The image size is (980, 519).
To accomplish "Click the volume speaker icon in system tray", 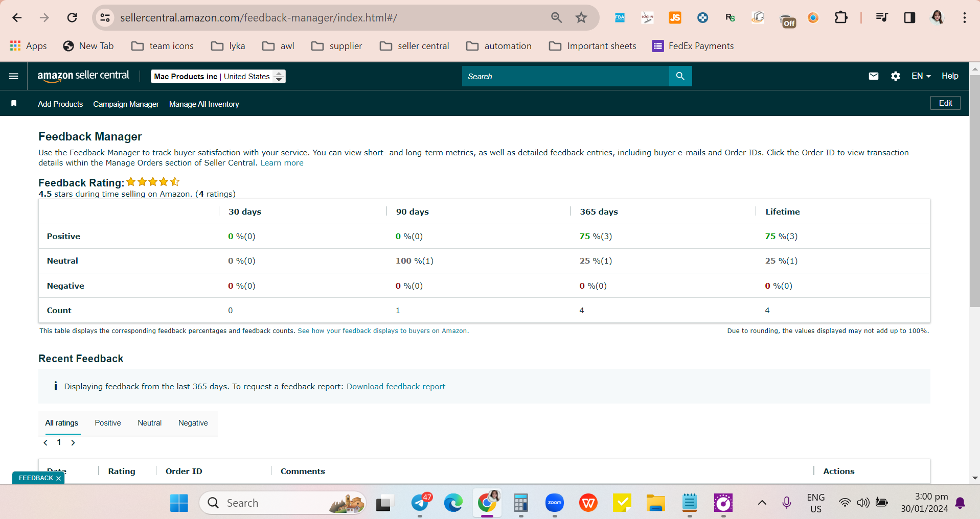I will click(863, 503).
